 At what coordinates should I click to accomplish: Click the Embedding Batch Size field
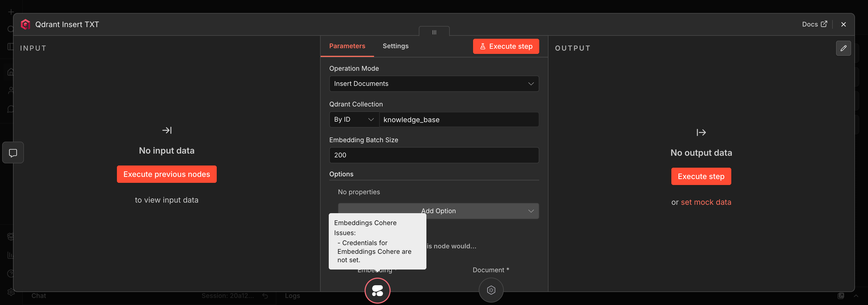pos(434,155)
